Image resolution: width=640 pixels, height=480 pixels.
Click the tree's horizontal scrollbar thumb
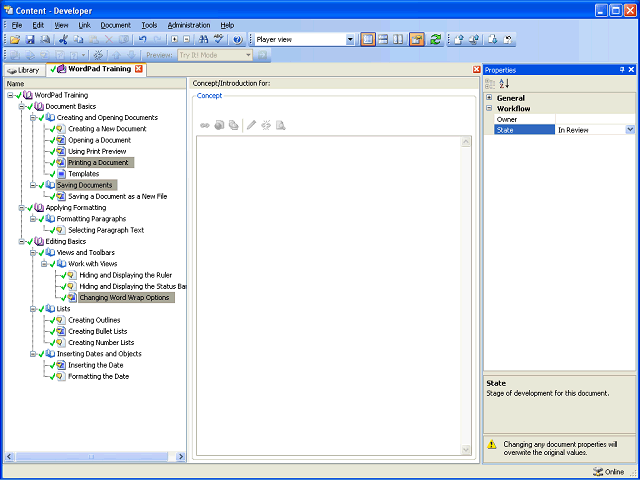pyautogui.click(x=91, y=457)
